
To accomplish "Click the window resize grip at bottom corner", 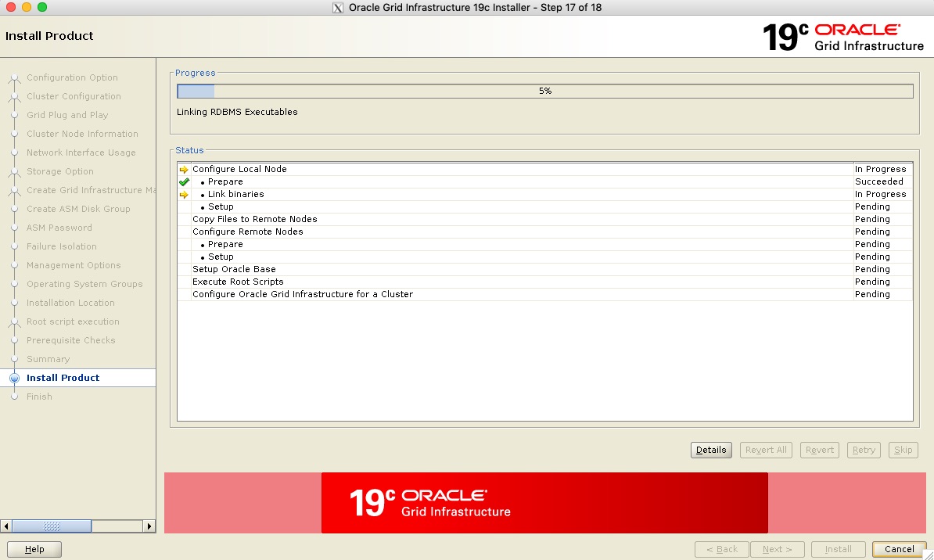I will click(x=928, y=555).
